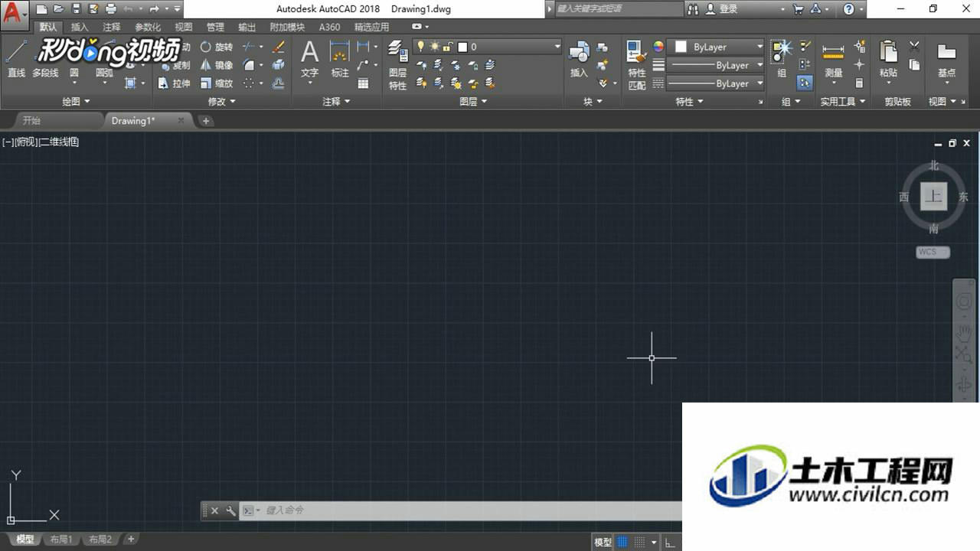The height and width of the screenshot is (551, 980).
Task: Switch to the 视图 ribbon tab
Action: 184,27
